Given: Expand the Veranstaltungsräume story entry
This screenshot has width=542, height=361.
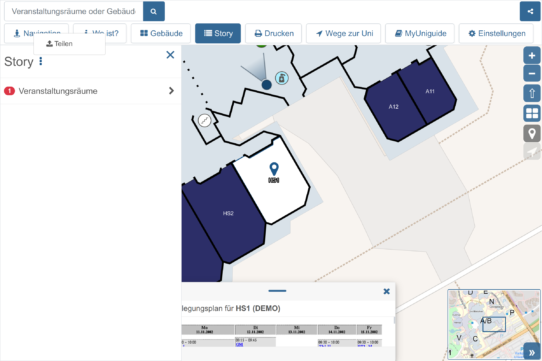Looking at the screenshot, I should click(91, 91).
